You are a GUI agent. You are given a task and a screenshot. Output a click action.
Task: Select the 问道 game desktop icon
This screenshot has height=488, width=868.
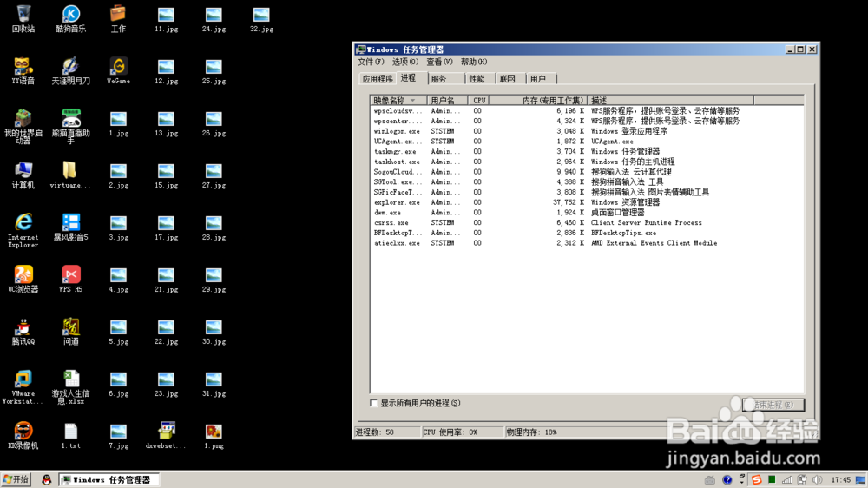[71, 331]
